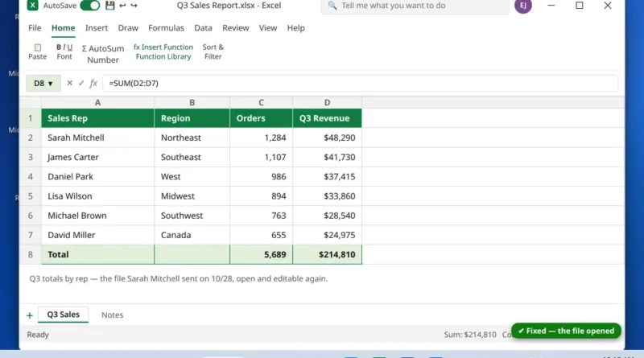Select the Q3 Sales sheet tab
Image resolution: width=644 pixels, height=358 pixels.
coord(64,315)
